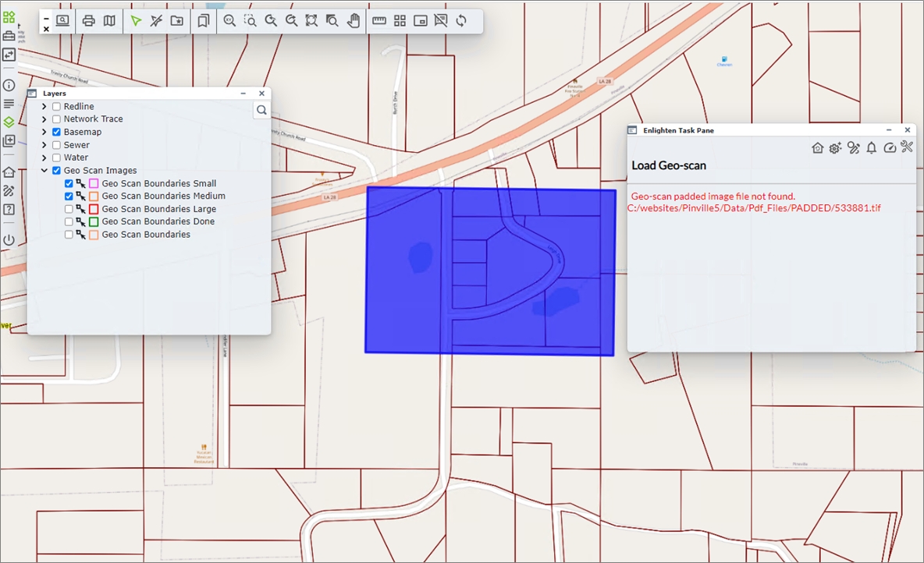The width and height of the screenshot is (924, 563).
Task: Open the bookmarks icon in toolbar
Action: (x=203, y=21)
